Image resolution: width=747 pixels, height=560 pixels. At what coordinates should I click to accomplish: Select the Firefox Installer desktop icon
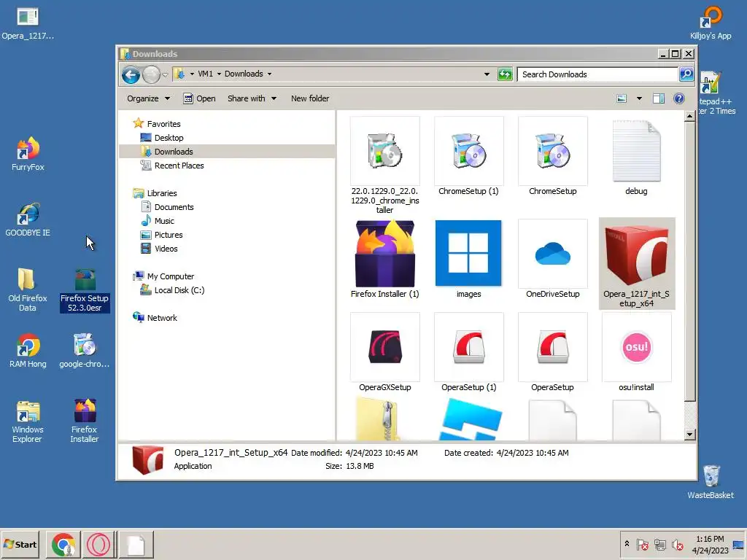tap(85, 421)
